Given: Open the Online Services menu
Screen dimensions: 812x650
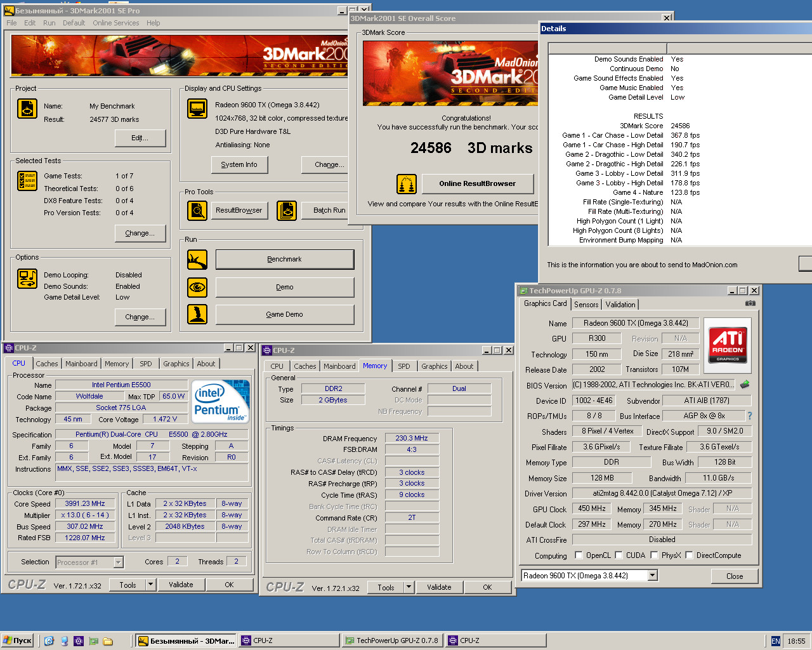Looking at the screenshot, I should (116, 23).
